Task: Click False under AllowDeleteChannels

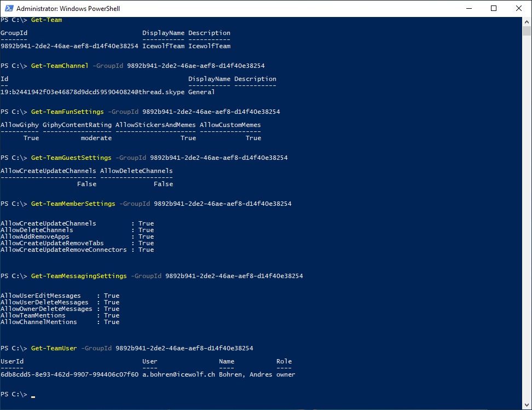Action: click(164, 184)
